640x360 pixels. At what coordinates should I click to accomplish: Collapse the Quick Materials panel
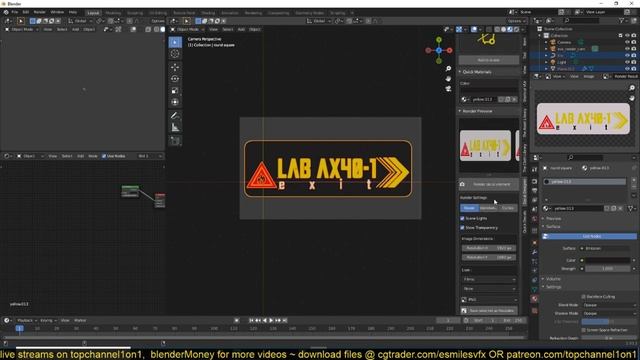point(476,72)
